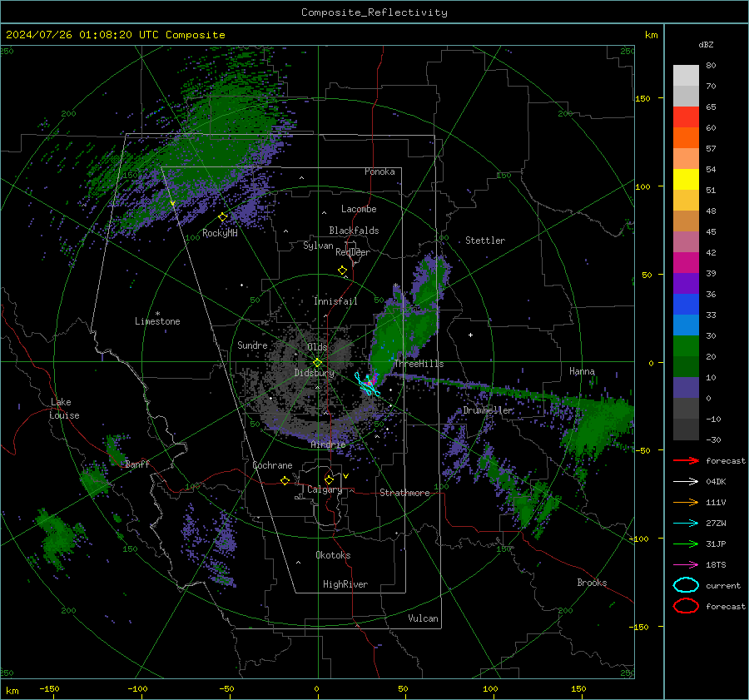Click the magenta 39-42 dBZ swatch
The image size is (749, 700).
[x=686, y=263]
